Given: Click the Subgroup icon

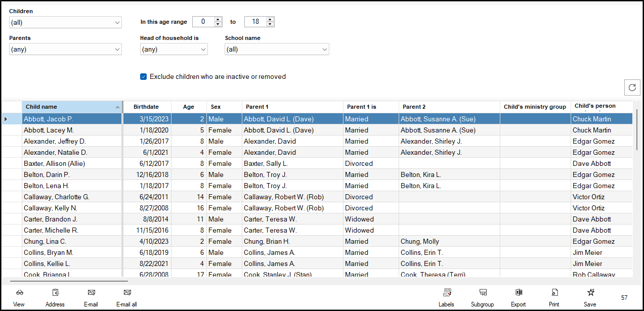Looking at the screenshot, I should [483, 293].
